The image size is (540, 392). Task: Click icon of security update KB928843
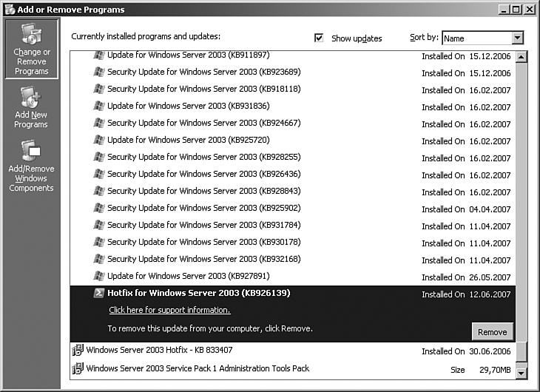[x=99, y=191]
